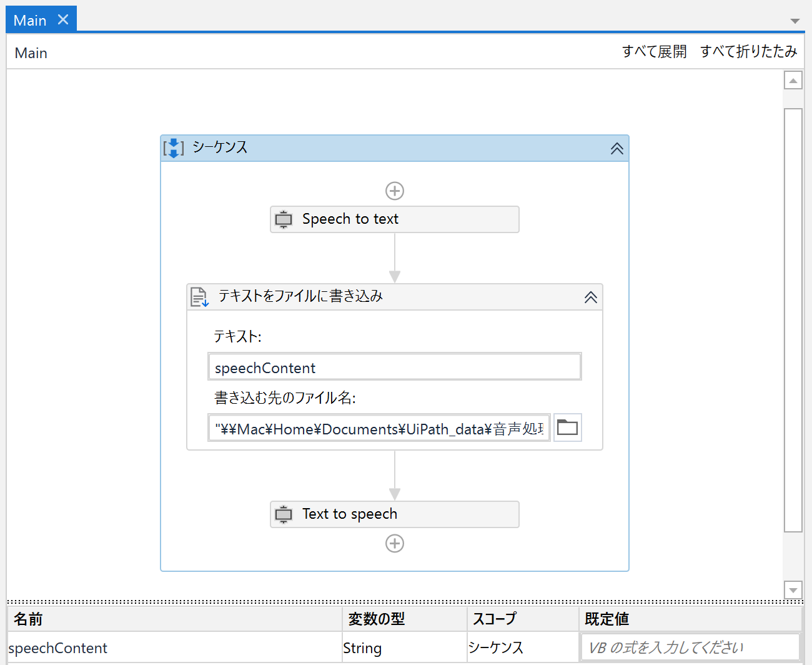The width and height of the screenshot is (812, 665).
Task: Click the scrollbar down arrow
Action: click(793, 589)
